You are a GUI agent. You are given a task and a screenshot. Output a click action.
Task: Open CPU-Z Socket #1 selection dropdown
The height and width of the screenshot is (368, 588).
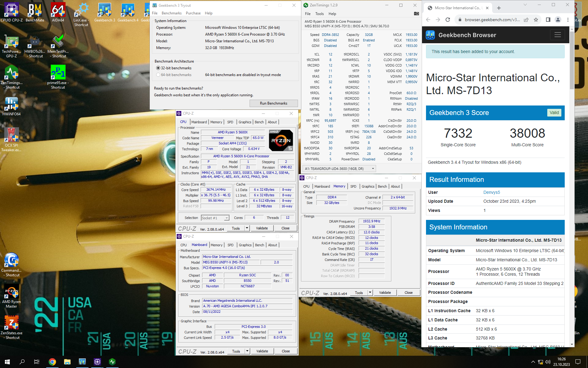coord(215,218)
